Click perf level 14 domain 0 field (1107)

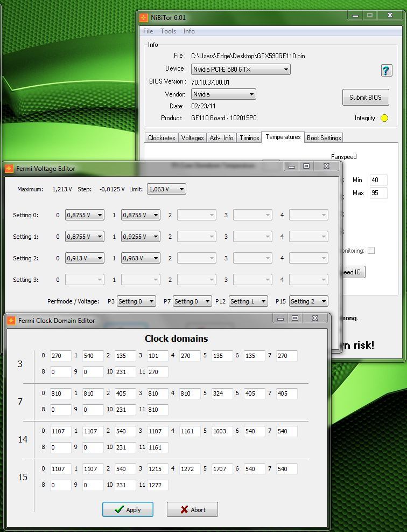click(x=61, y=431)
